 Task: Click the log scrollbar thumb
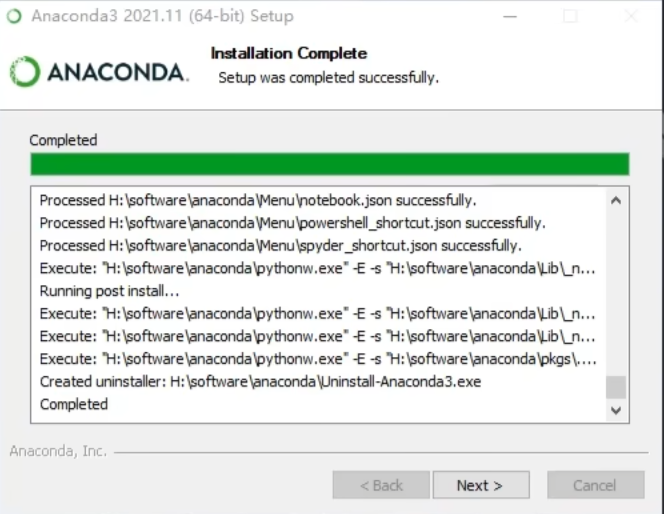click(616, 387)
